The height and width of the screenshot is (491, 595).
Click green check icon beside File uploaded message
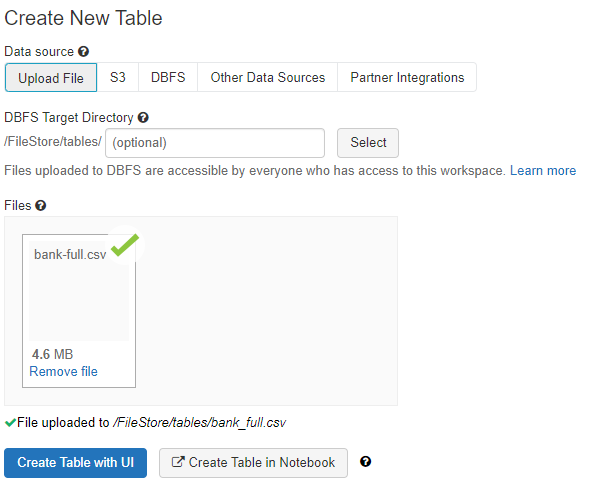(x=10, y=422)
